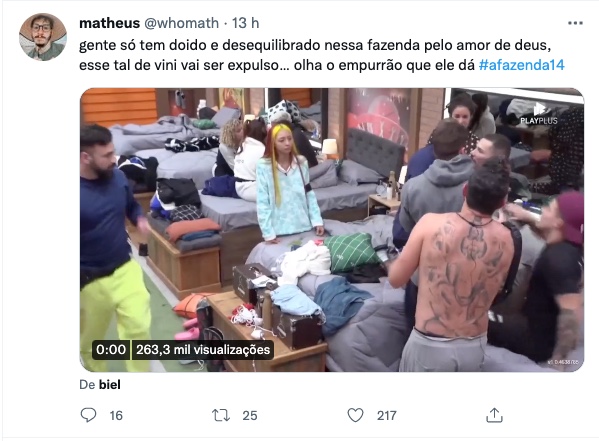The height and width of the screenshot is (441, 599).
Task: Follow the #afazenda14 hashtag link
Action: (x=521, y=65)
